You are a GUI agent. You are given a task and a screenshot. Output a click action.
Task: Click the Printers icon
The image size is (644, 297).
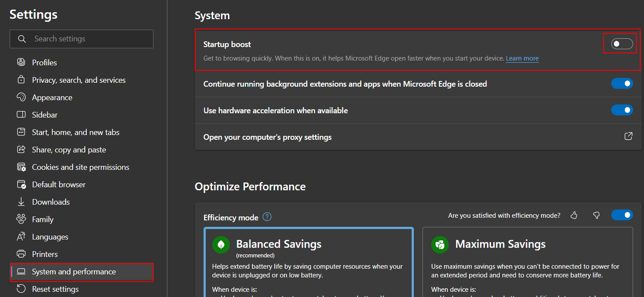tap(21, 254)
